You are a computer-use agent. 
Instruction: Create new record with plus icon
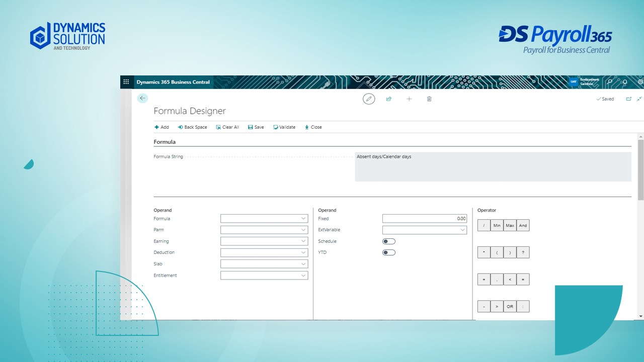point(409,99)
